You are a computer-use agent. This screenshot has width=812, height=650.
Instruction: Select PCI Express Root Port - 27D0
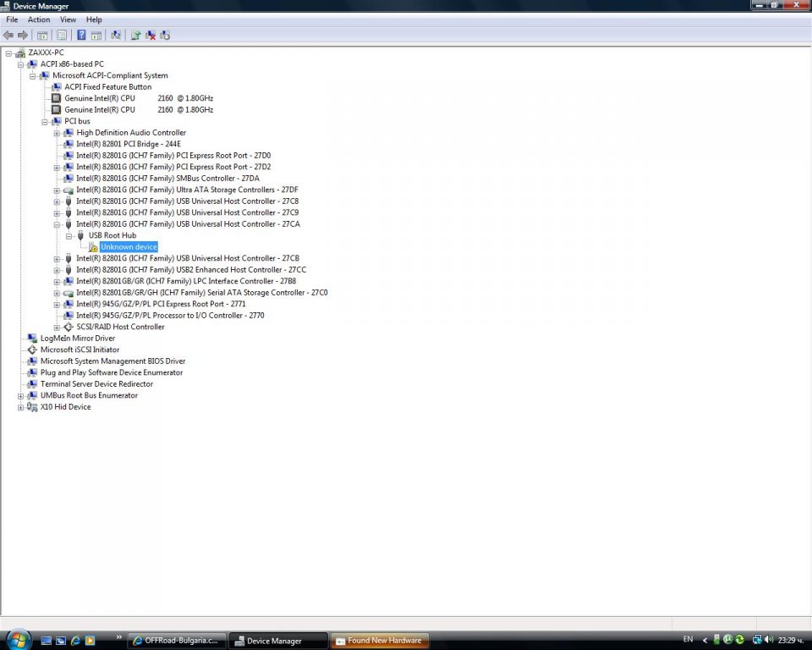(173, 156)
